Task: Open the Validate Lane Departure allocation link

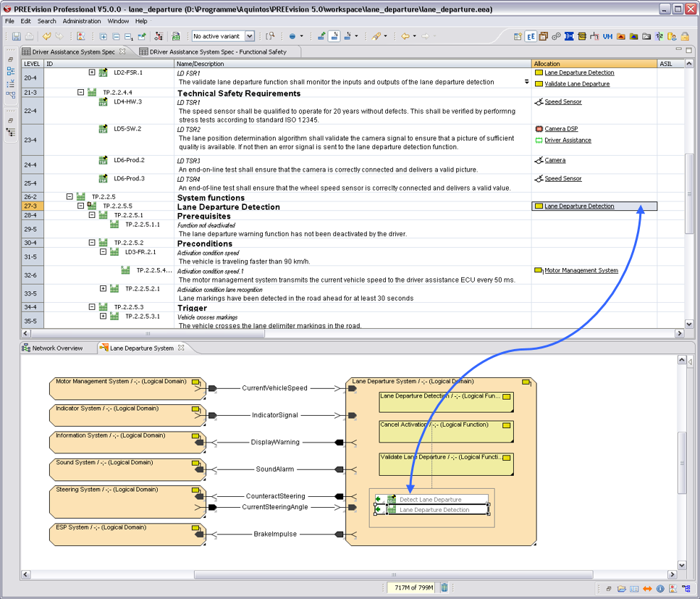Action: 577,83
